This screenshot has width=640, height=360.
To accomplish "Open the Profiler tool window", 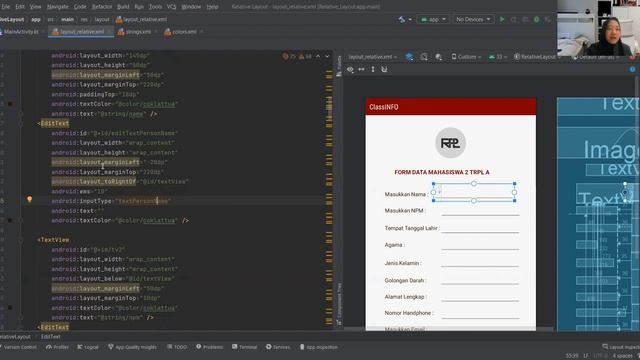I will [x=57, y=347].
